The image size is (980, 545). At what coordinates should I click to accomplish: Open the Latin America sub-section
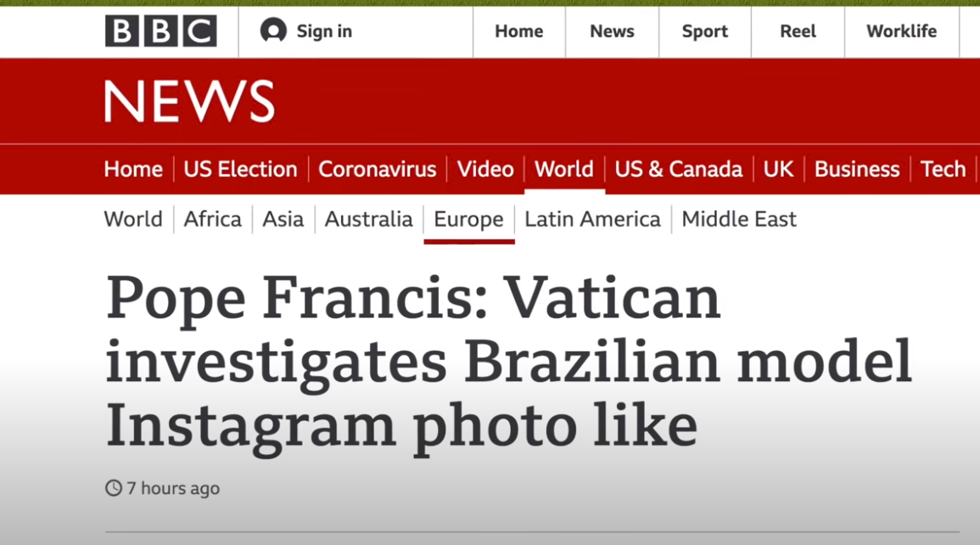click(592, 219)
